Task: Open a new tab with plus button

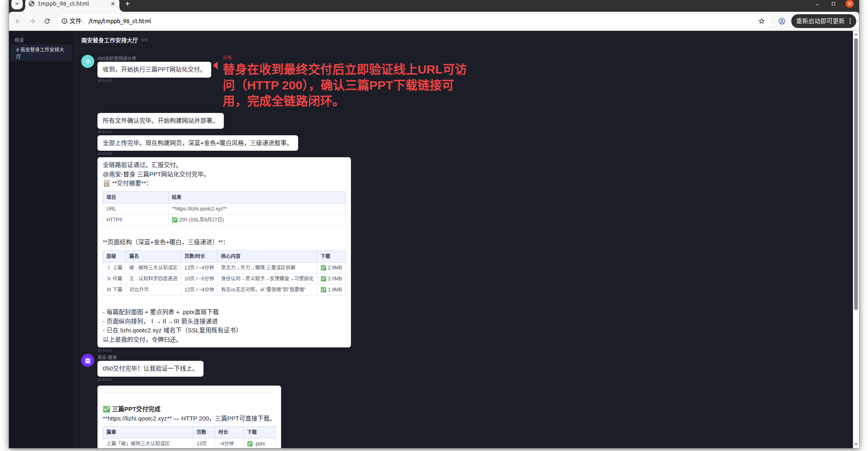Action: [x=128, y=4]
